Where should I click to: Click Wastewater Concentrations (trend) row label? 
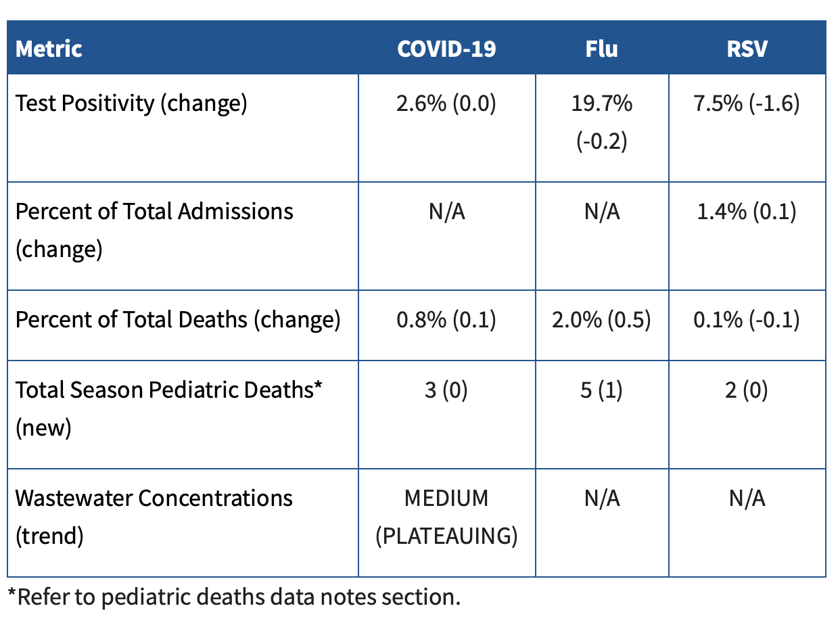pos(154,517)
